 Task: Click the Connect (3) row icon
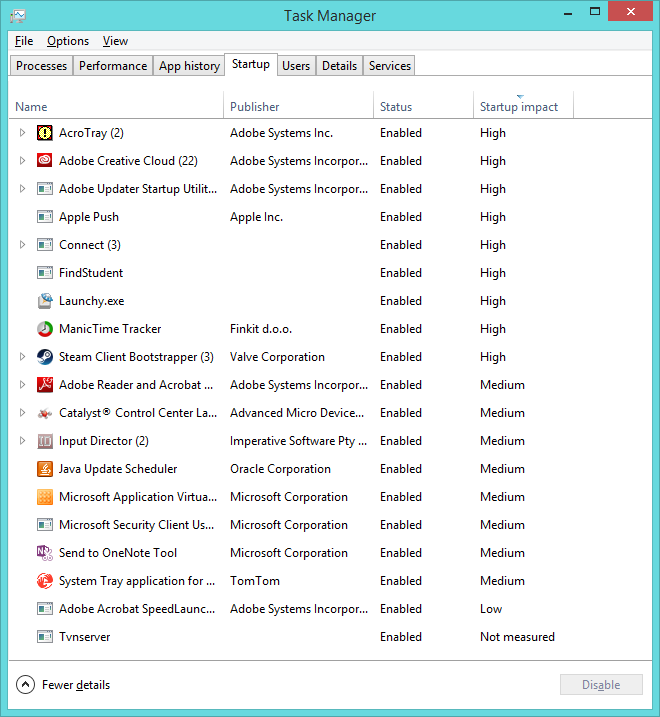pyautogui.click(x=45, y=245)
